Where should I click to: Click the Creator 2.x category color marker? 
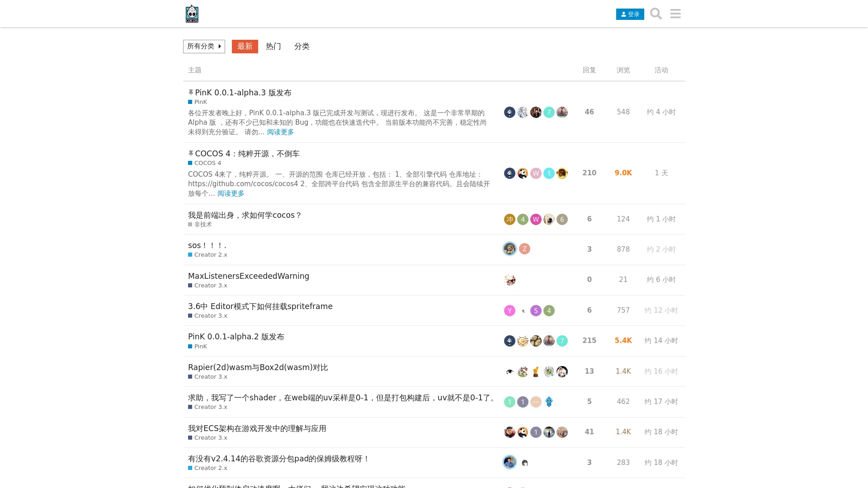tap(190, 254)
